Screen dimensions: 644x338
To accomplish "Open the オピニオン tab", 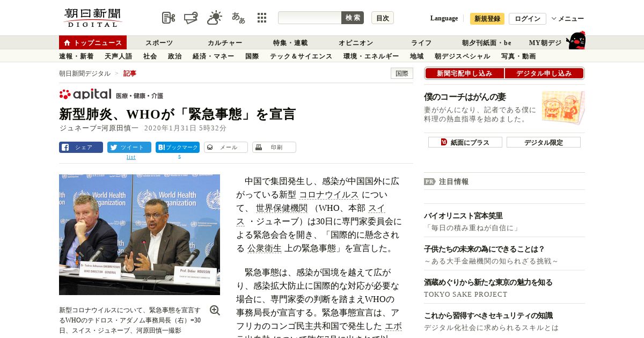I will click(356, 42).
